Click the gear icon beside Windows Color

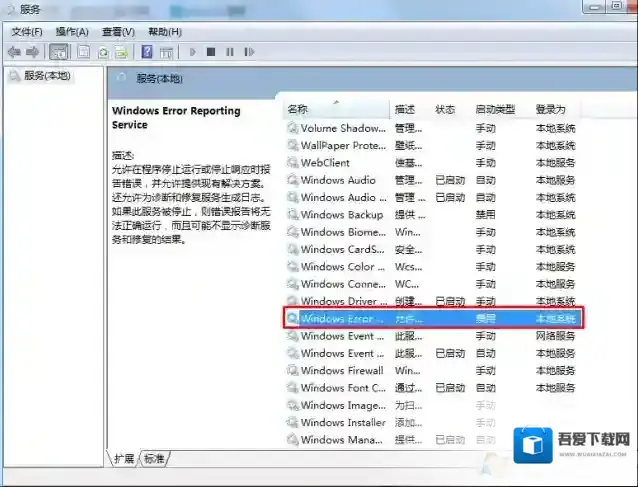click(293, 266)
